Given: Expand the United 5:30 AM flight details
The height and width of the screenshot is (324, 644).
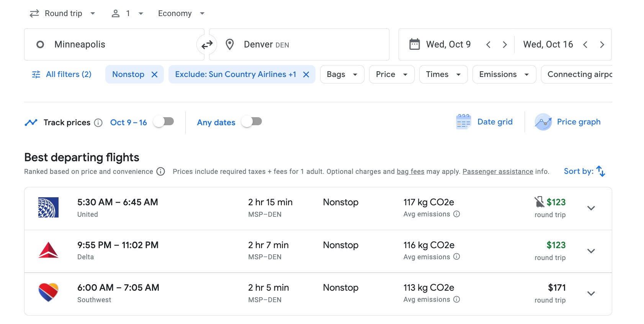Looking at the screenshot, I should 591,208.
